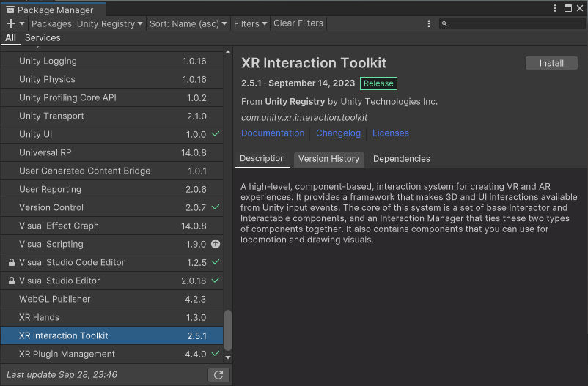The image size is (588, 386).
Task: Click lock icon next to Visual Studio Code Editor
Action: (11, 262)
